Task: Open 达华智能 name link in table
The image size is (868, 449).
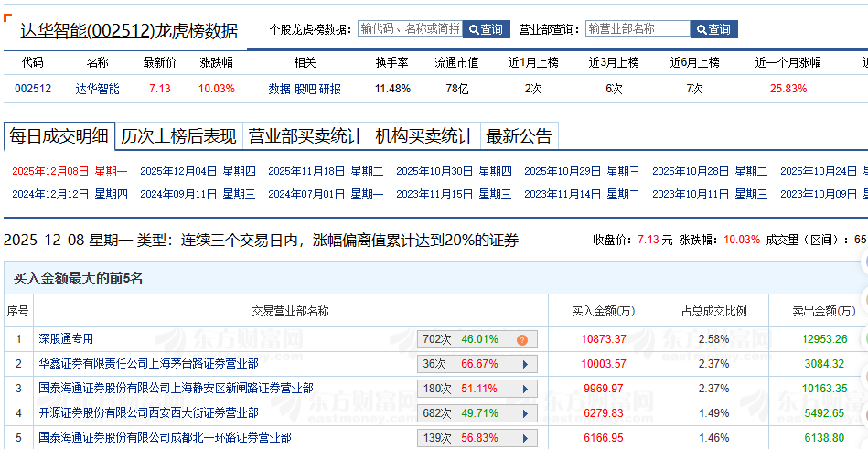Action: 98,89
